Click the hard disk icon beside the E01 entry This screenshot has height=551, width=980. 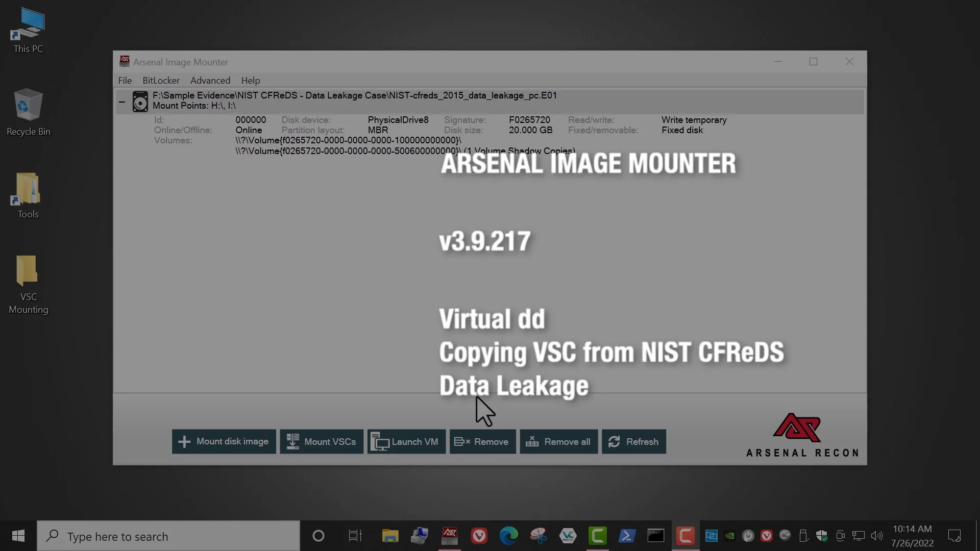(x=140, y=101)
